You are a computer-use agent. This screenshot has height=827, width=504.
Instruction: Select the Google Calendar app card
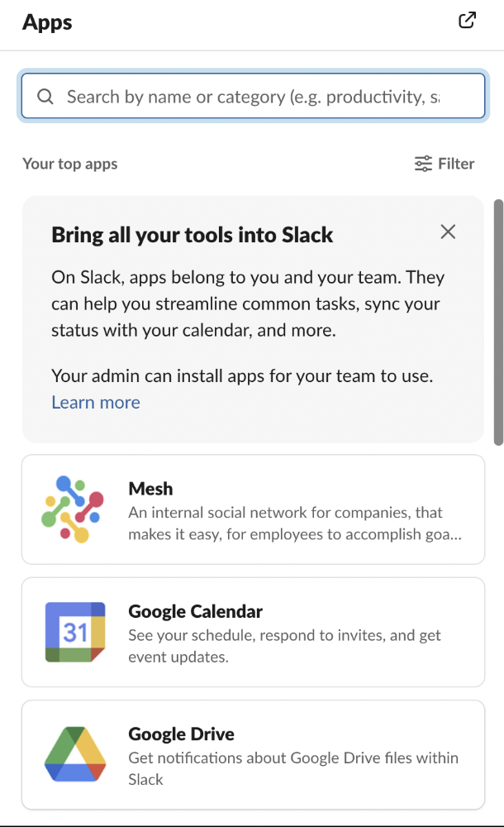pos(252,631)
